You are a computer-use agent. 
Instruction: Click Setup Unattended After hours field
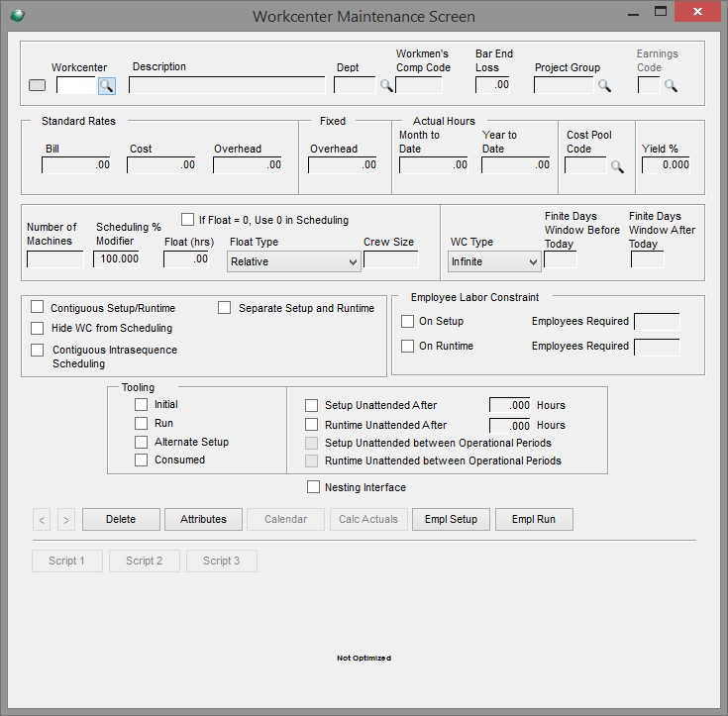coord(510,405)
